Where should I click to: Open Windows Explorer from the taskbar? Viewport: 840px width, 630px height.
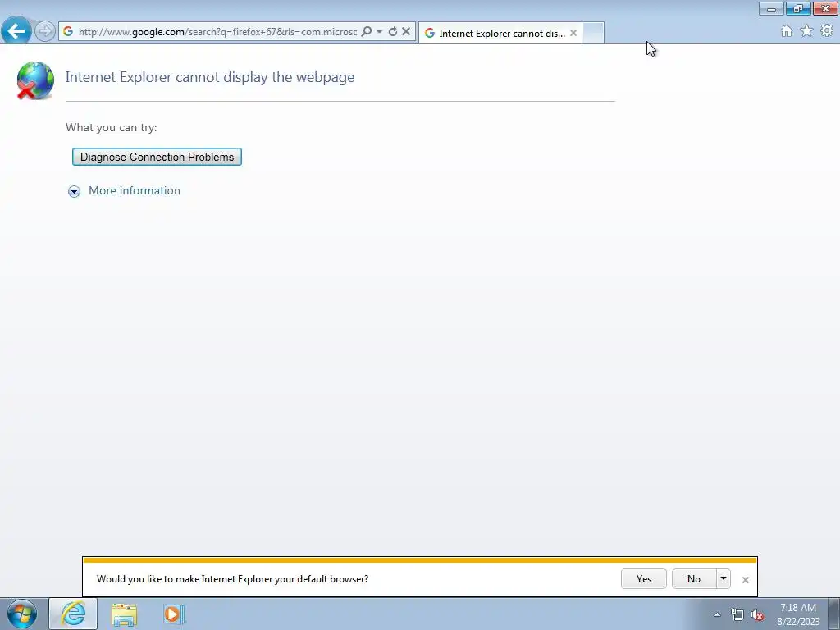pos(124,614)
